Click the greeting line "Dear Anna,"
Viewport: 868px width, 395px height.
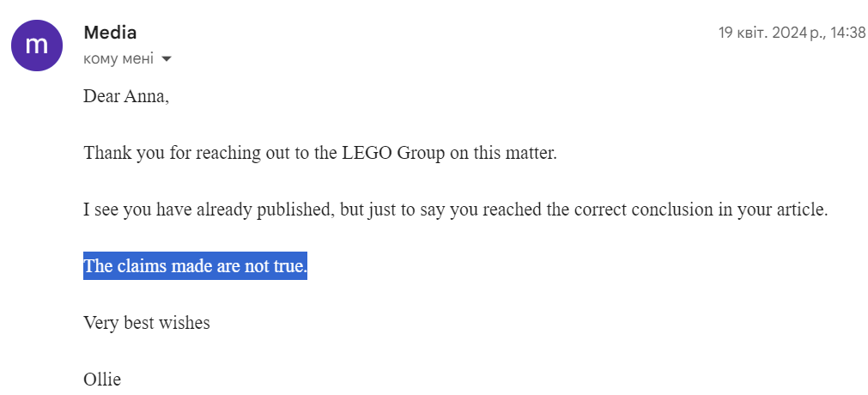point(126,97)
